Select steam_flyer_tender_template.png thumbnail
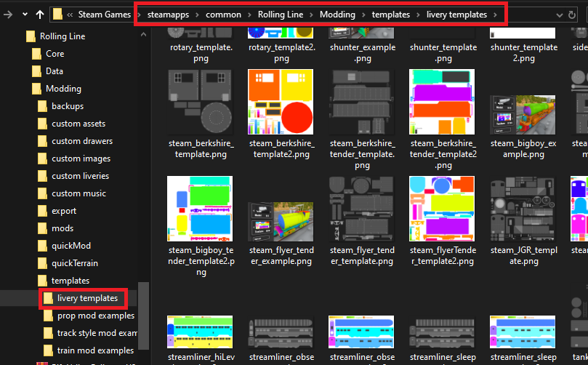The image size is (588, 365). 361,209
